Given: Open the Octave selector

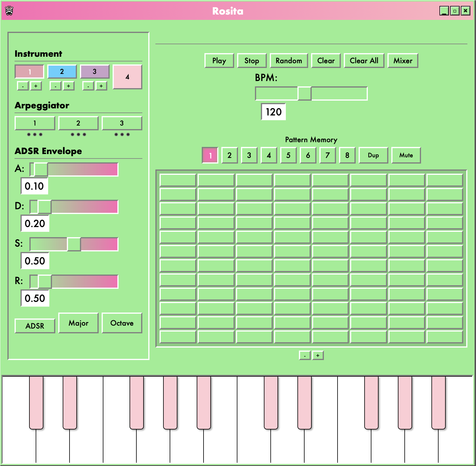Looking at the screenshot, I should click(x=122, y=323).
